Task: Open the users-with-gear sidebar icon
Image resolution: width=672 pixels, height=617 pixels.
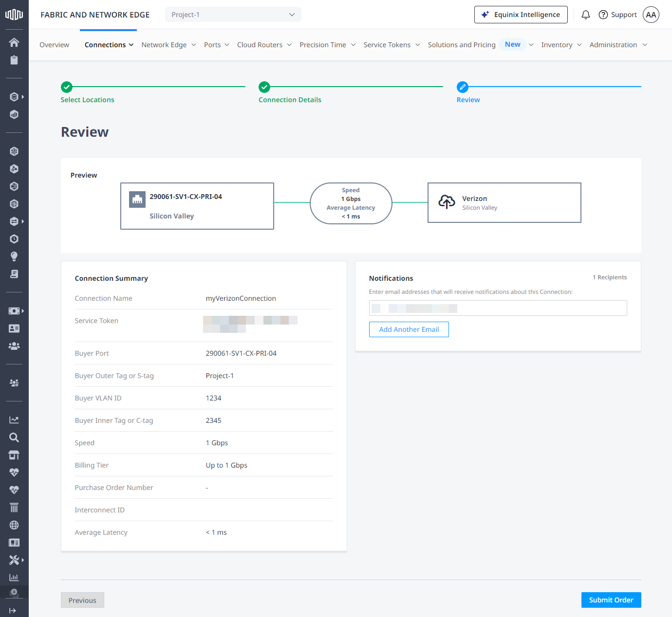Action: click(14, 383)
